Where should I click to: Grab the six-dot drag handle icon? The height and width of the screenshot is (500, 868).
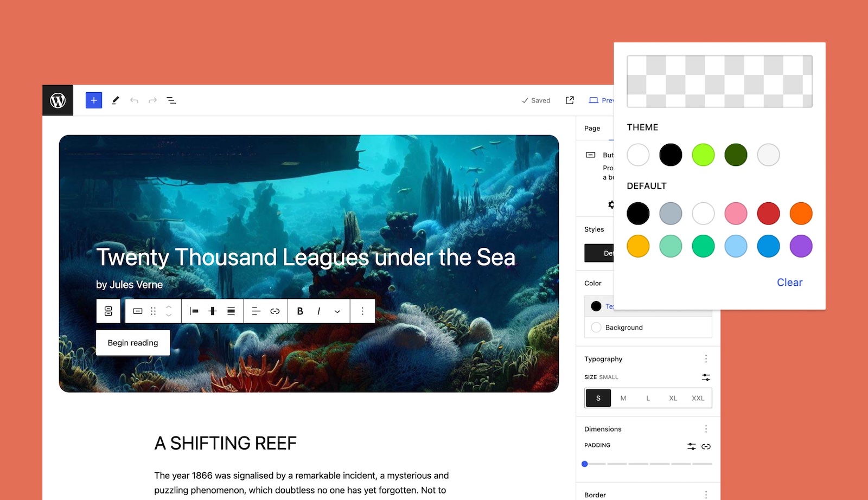(x=154, y=311)
